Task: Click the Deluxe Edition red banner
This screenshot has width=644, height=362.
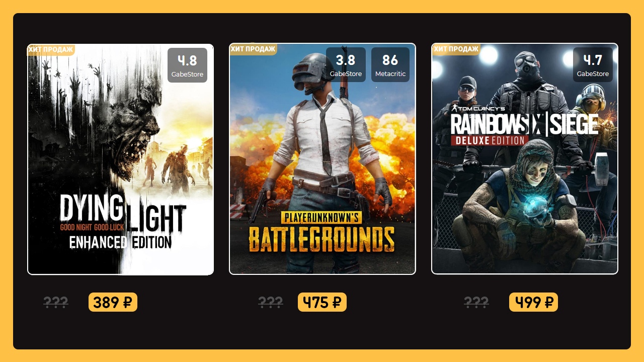Action: (x=489, y=140)
